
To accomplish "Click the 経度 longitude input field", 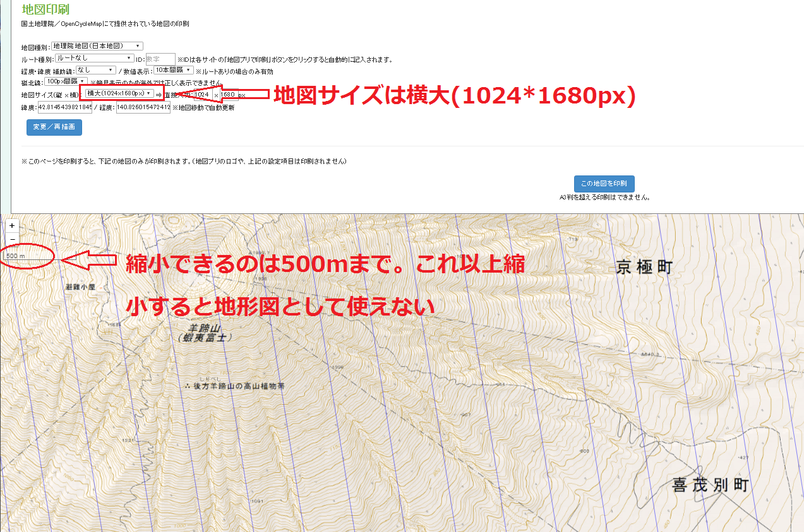I will (143, 108).
